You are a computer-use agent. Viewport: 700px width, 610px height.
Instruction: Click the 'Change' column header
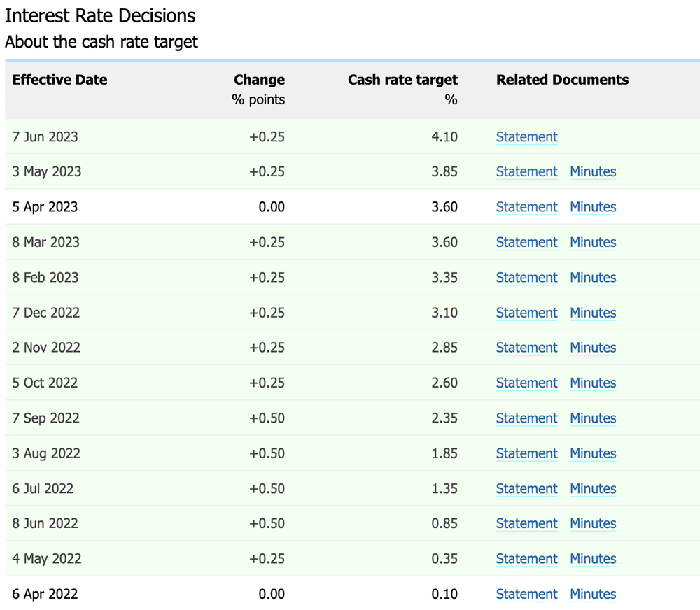tap(260, 80)
